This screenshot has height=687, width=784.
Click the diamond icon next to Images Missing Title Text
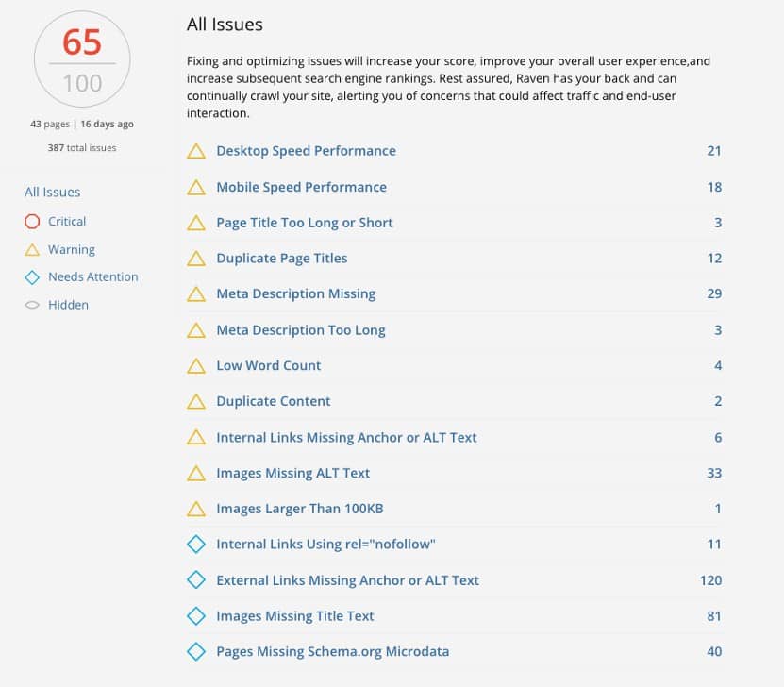click(x=196, y=615)
